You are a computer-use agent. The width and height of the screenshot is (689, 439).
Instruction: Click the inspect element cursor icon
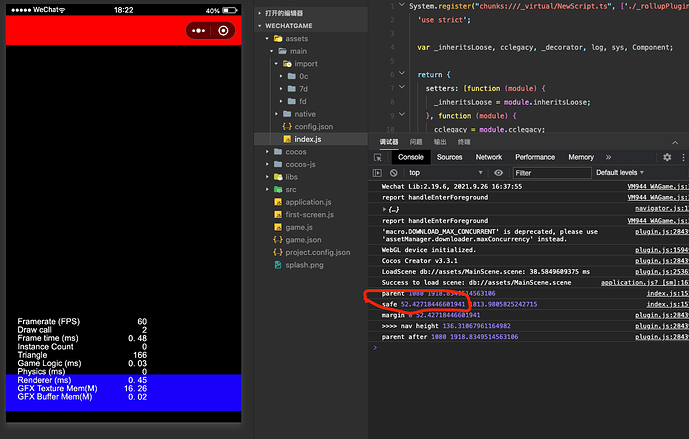tap(377, 157)
